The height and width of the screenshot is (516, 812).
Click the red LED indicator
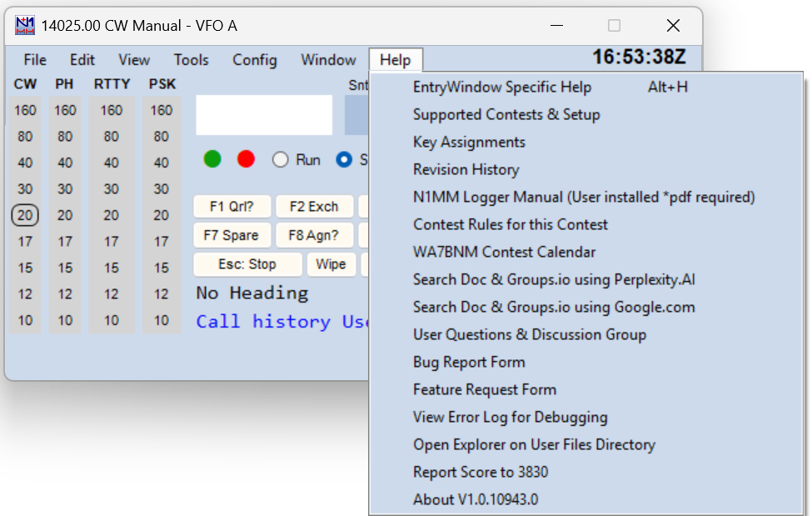pyautogui.click(x=246, y=159)
